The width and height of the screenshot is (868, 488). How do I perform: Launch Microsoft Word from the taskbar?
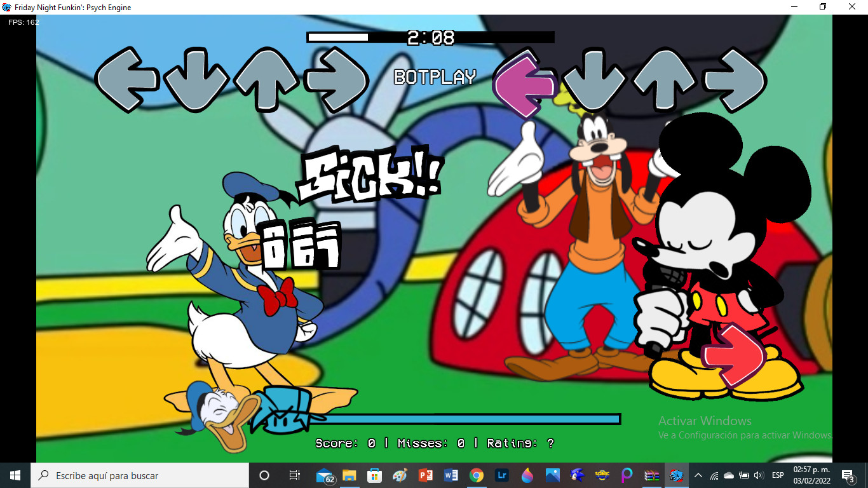pos(452,475)
